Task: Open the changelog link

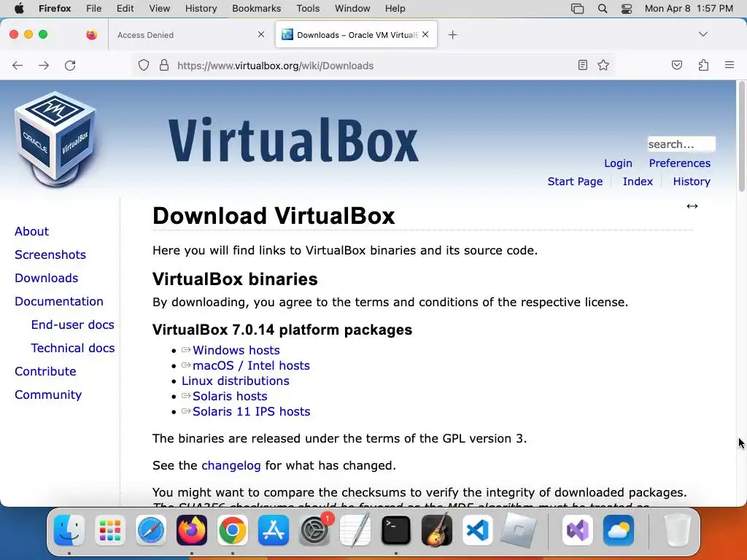Action: tap(231, 465)
